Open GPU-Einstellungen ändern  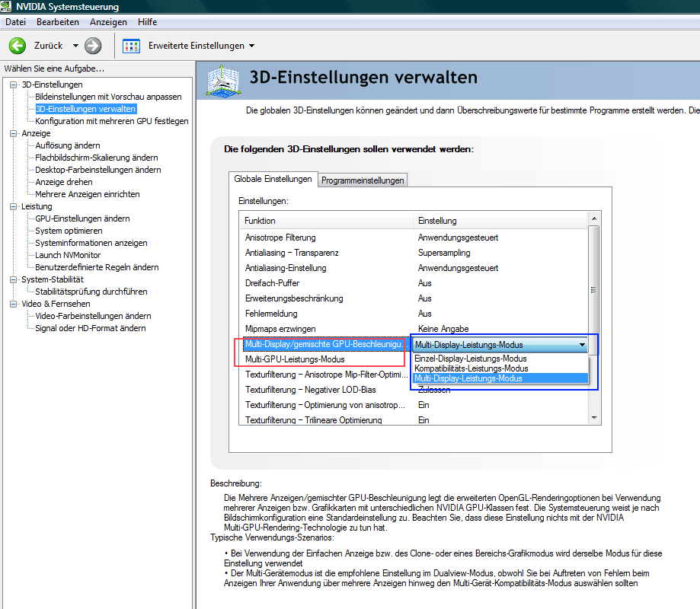82,218
